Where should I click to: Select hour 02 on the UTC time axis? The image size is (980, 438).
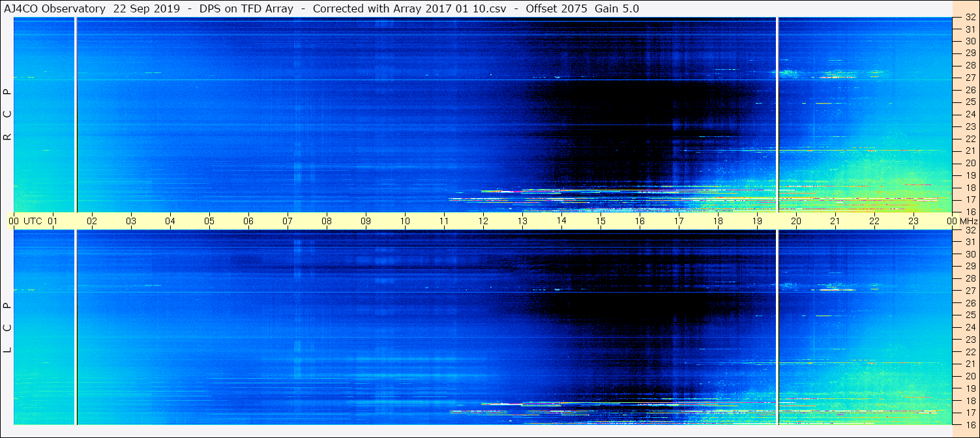92,221
